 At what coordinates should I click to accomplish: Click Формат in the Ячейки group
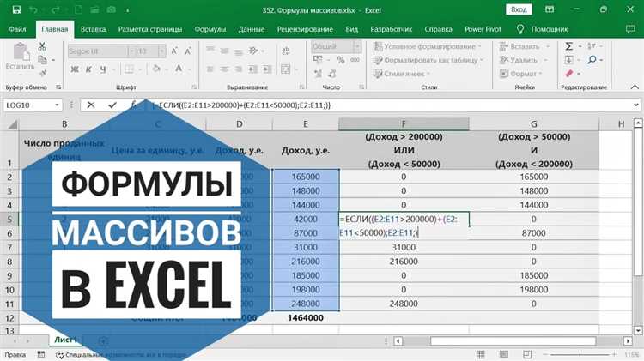(521, 74)
